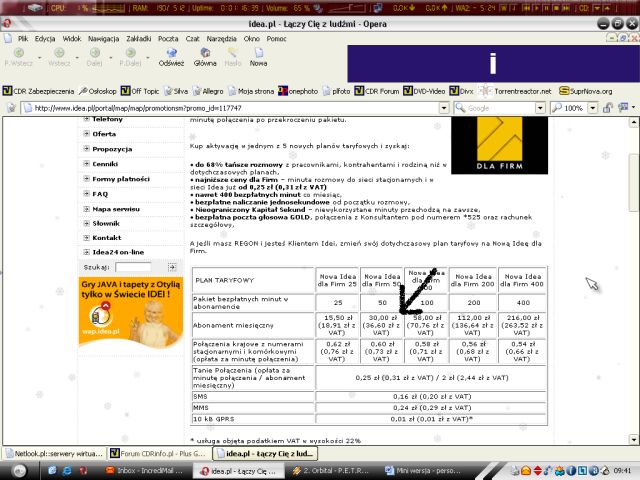Click the icon left of address bar

pyautogui.click(x=11, y=108)
